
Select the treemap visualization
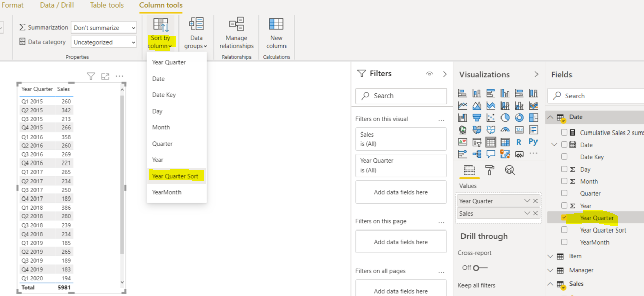533,118
